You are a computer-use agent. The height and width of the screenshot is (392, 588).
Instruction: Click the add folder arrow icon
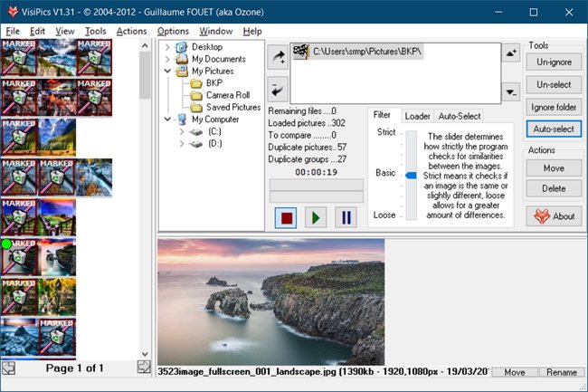click(x=279, y=57)
